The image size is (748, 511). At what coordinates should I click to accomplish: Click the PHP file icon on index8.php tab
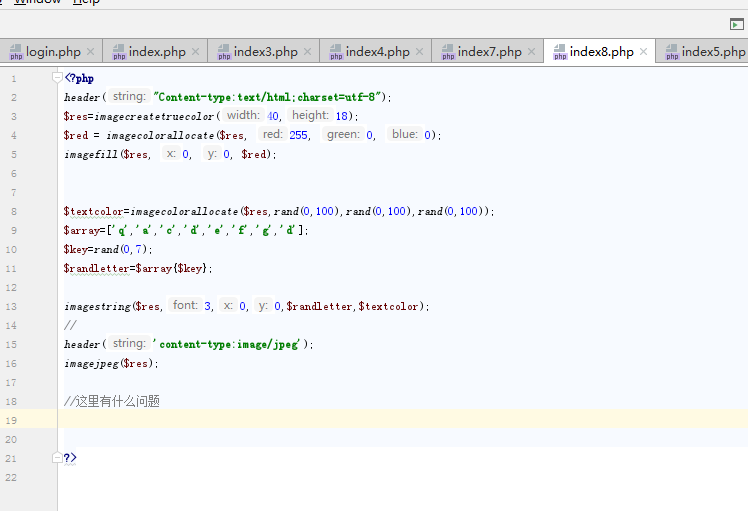(x=560, y=52)
